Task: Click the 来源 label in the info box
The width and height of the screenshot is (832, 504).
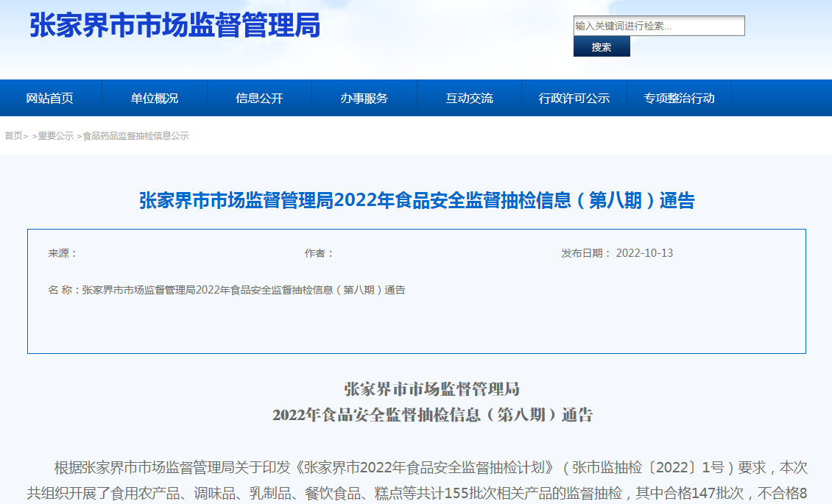Action: tap(62, 253)
